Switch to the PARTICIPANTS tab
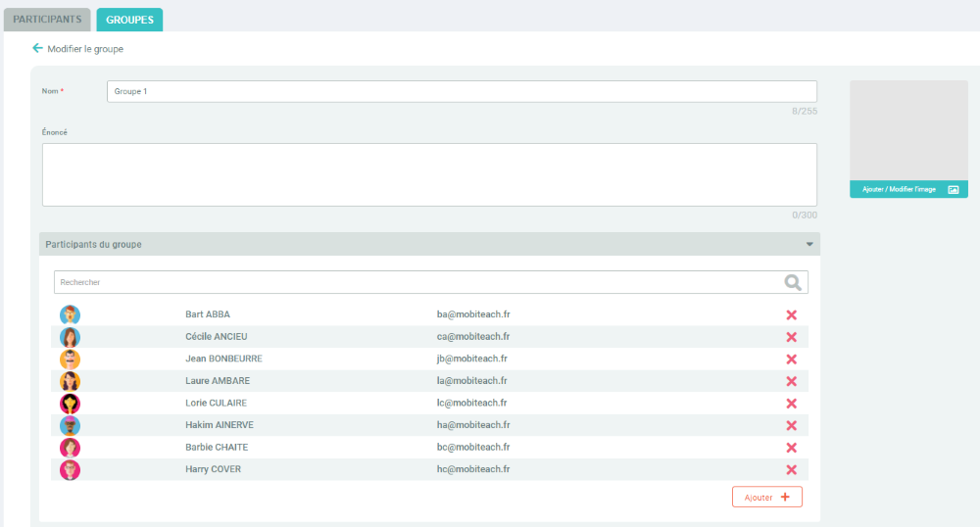980x527 pixels. pos(47,20)
